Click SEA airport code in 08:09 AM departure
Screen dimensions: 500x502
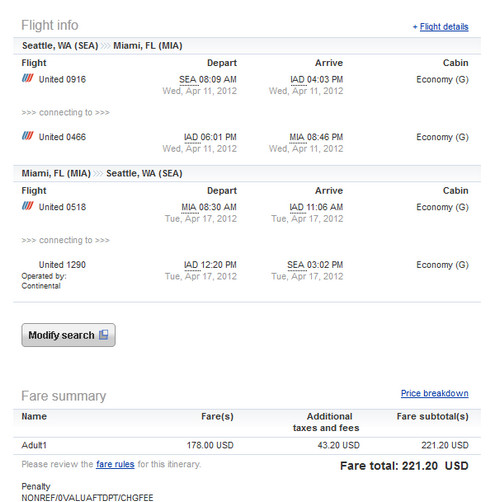pos(188,80)
